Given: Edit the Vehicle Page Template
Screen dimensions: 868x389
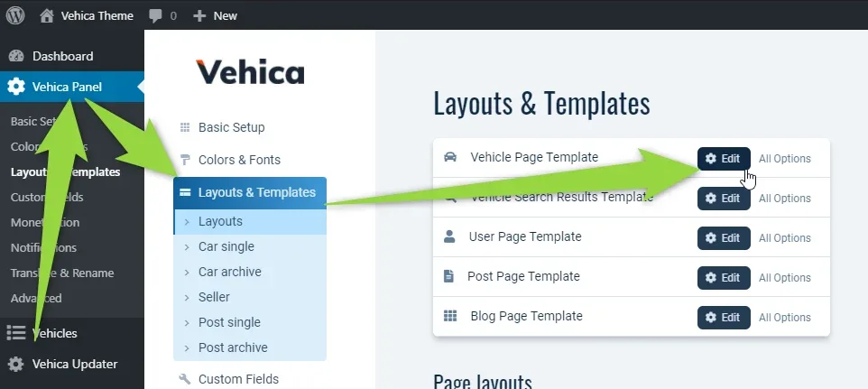Looking at the screenshot, I should pos(724,159).
